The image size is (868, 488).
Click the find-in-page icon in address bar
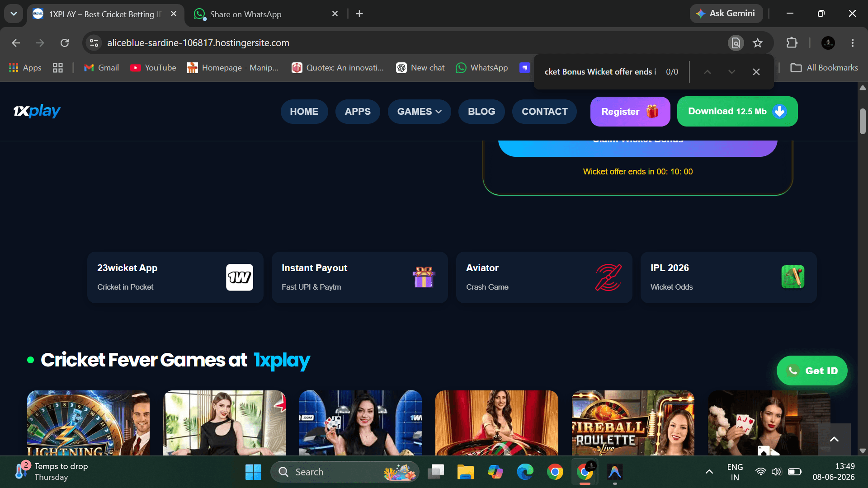[x=736, y=43]
